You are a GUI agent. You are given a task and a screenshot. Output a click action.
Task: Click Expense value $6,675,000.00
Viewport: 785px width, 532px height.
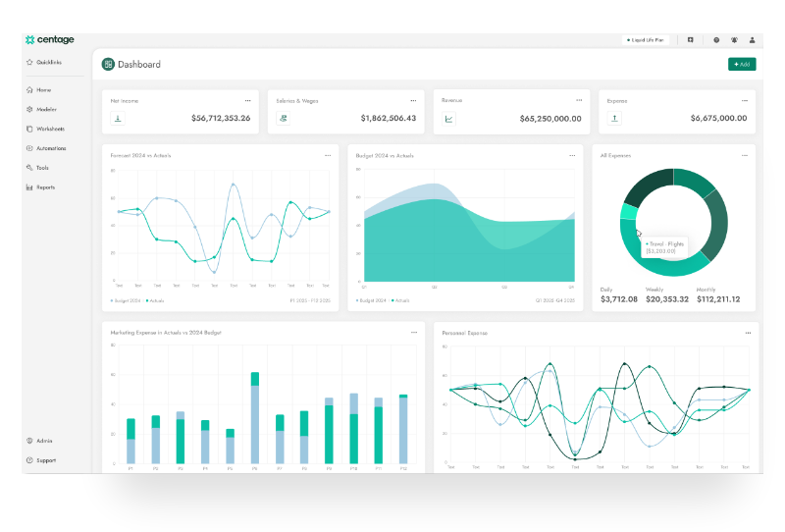click(719, 118)
